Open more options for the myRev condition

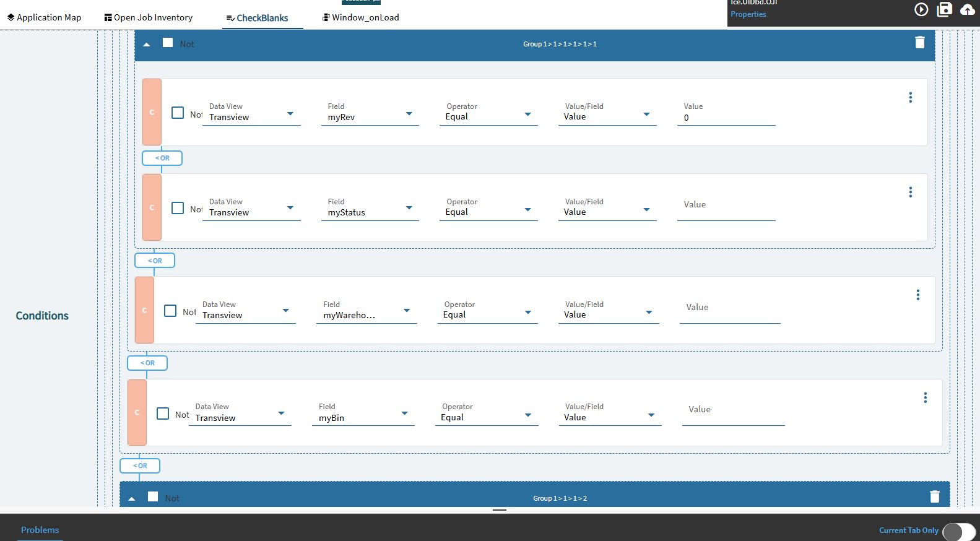[x=910, y=97]
